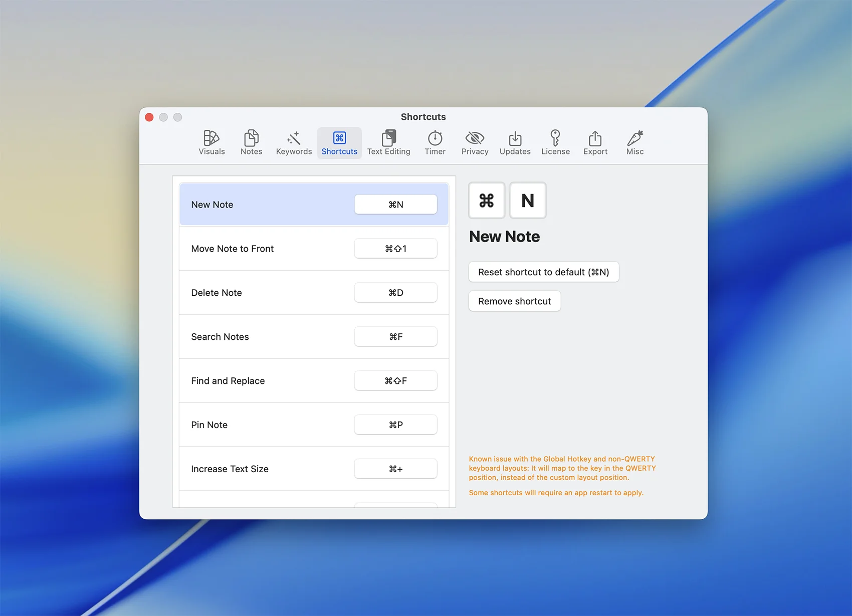Go to the Export settings pane

coord(595,143)
